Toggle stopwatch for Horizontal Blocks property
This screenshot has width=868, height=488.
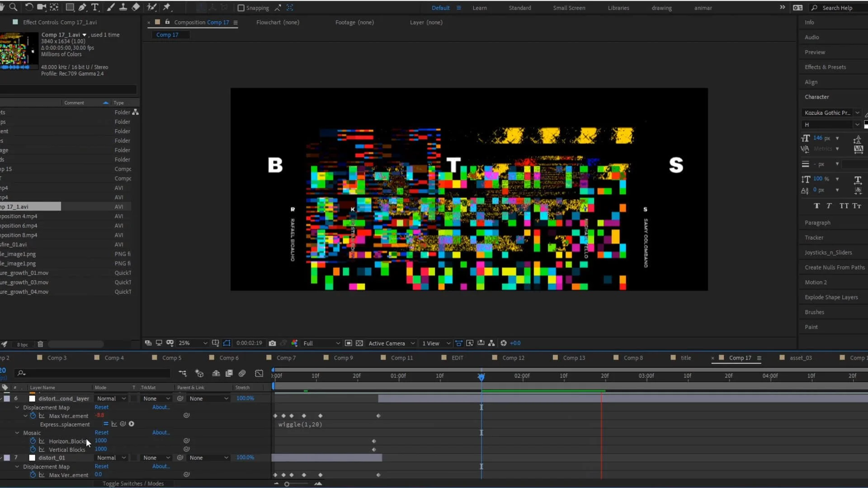pyautogui.click(x=33, y=441)
